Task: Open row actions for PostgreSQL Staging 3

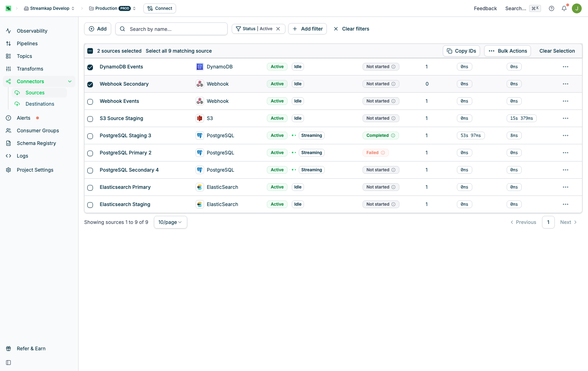Action: [566, 135]
